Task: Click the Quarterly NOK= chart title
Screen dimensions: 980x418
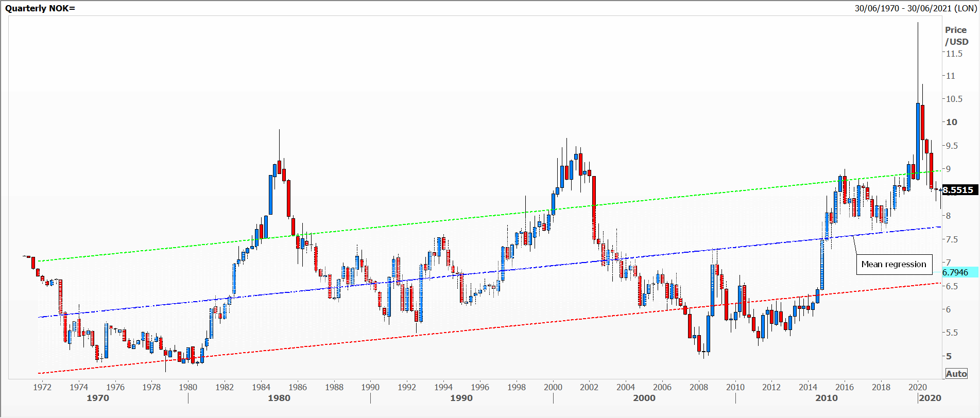Action: pos(40,8)
